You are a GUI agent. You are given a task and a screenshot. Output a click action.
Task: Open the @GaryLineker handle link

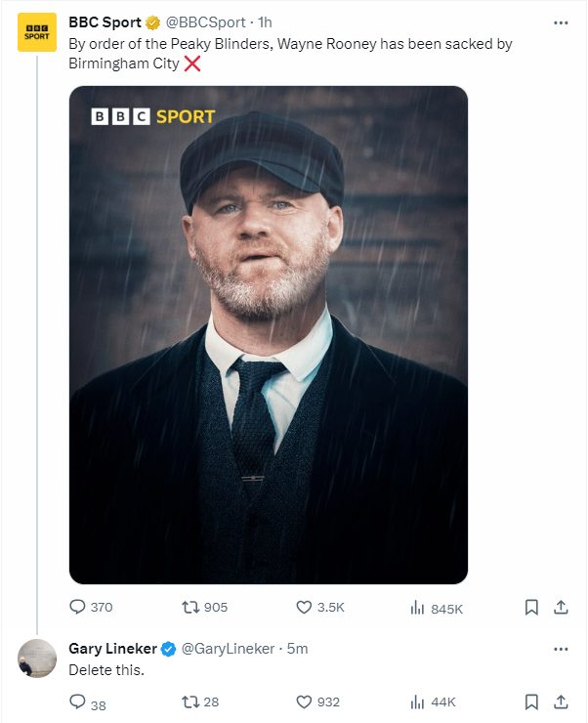(x=228, y=649)
